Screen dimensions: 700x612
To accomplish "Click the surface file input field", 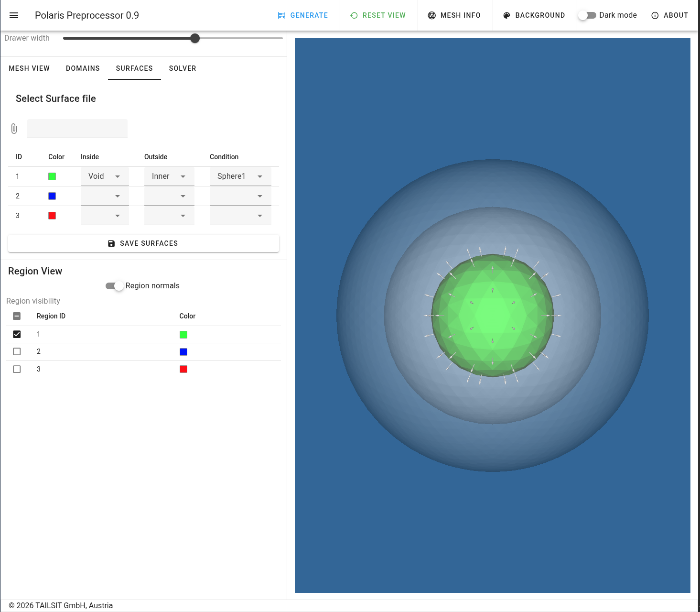I will pos(77,129).
